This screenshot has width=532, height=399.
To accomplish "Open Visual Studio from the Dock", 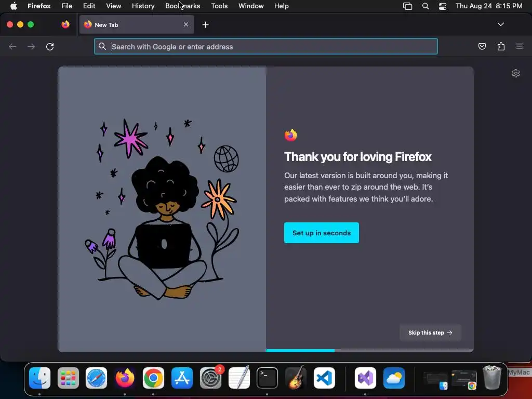I will click(x=365, y=378).
